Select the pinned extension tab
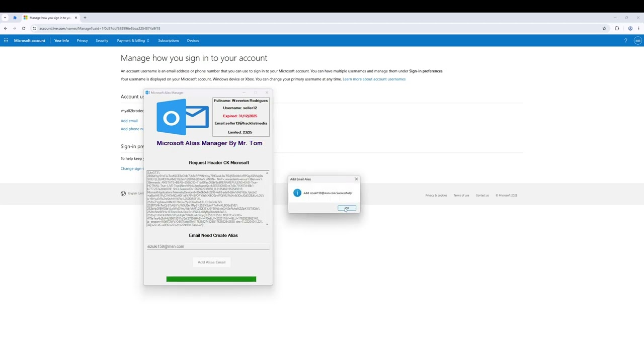This screenshot has width=644, height=362. [15, 18]
